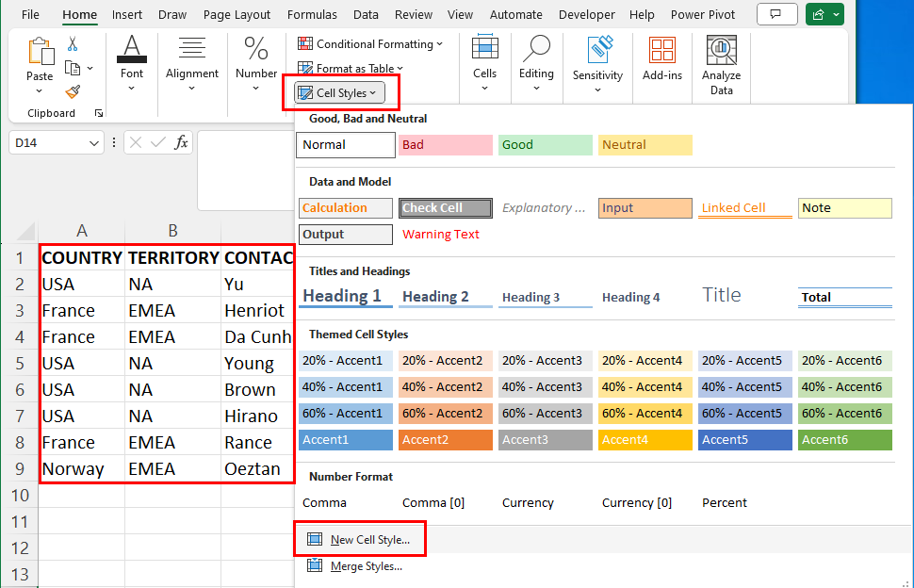
Task: Apply the Linked Cell style
Action: [x=745, y=208]
